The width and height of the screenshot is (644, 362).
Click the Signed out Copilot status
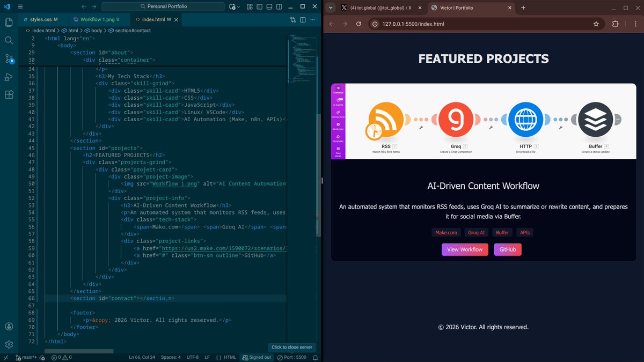257,357
